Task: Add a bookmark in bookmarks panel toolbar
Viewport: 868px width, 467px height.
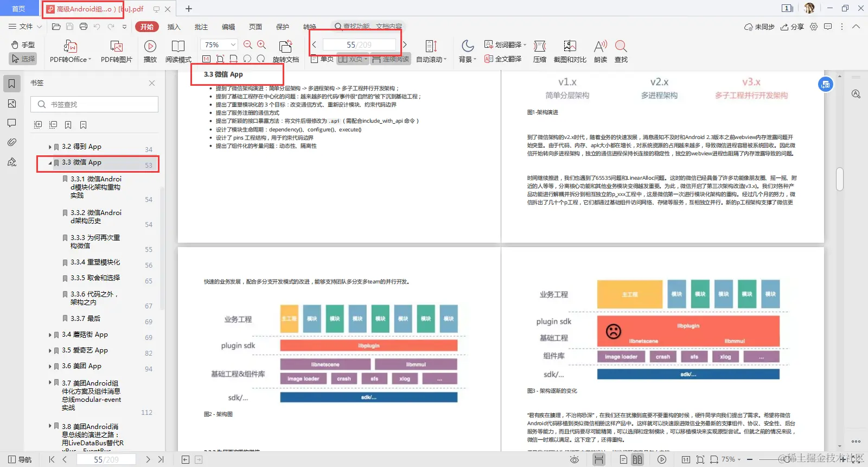Action: pyautogui.click(x=68, y=125)
